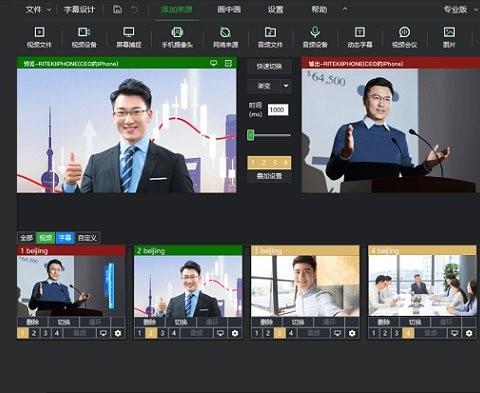Click the 快速切换 quick switch button
The image size is (480, 393).
click(269, 66)
